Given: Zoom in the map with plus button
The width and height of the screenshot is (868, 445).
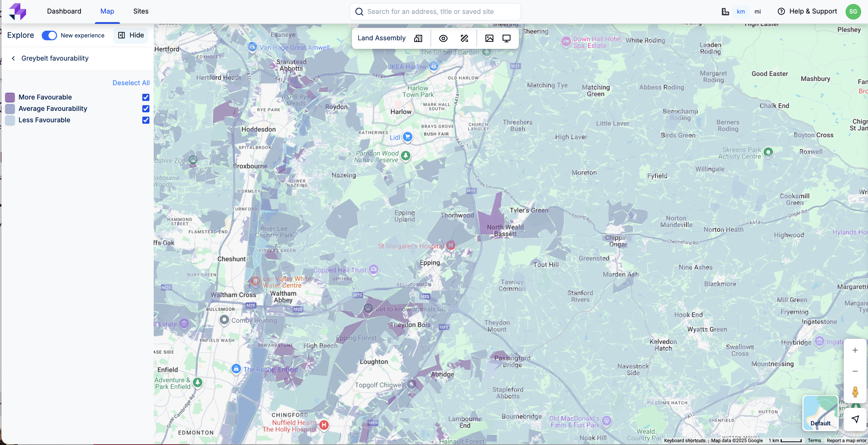Looking at the screenshot, I should [x=855, y=350].
